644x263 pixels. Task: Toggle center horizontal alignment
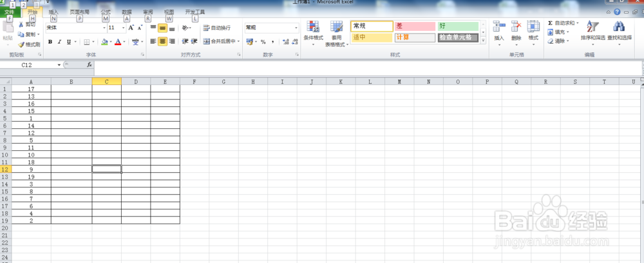point(163,41)
